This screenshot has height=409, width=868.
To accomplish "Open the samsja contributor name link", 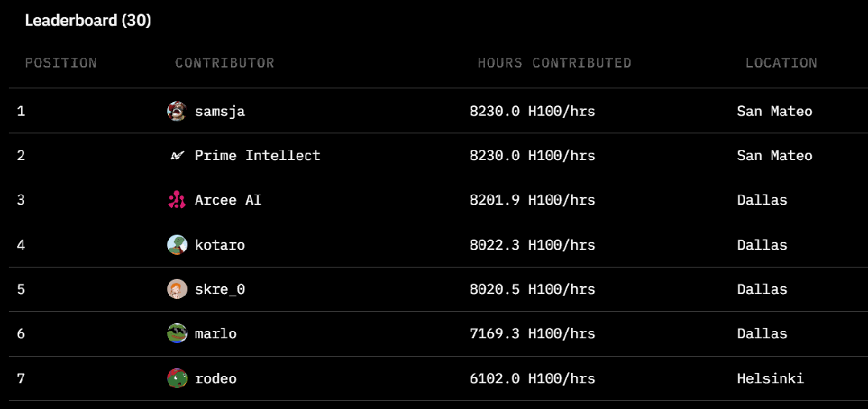I will (x=220, y=111).
